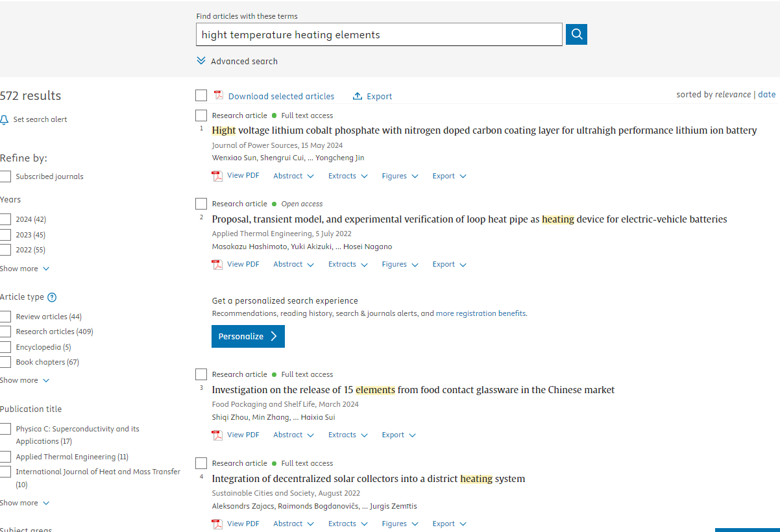Viewport: 780px width, 532px height.
Task: Expand Advanced search options
Action: click(238, 61)
